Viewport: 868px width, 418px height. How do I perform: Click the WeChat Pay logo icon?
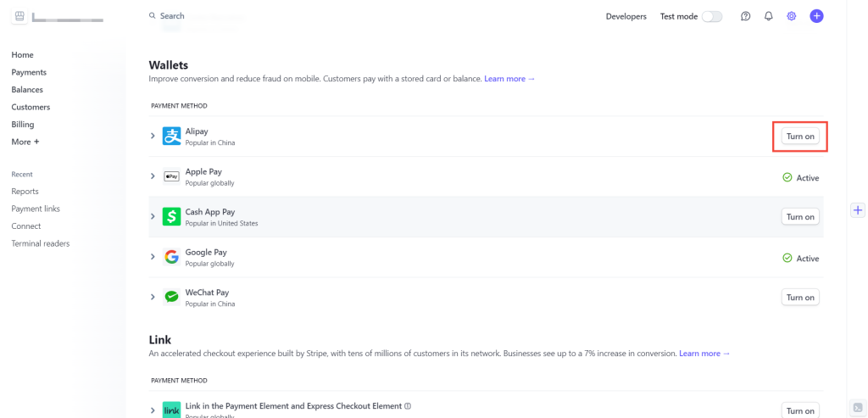point(172,297)
